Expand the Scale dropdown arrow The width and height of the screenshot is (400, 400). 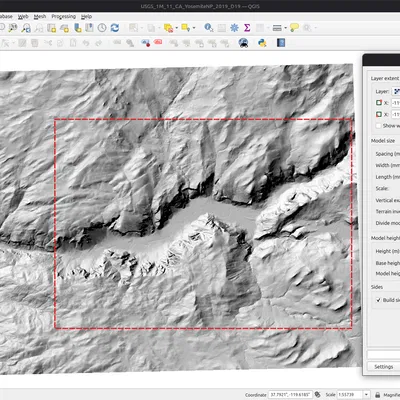tap(366, 395)
